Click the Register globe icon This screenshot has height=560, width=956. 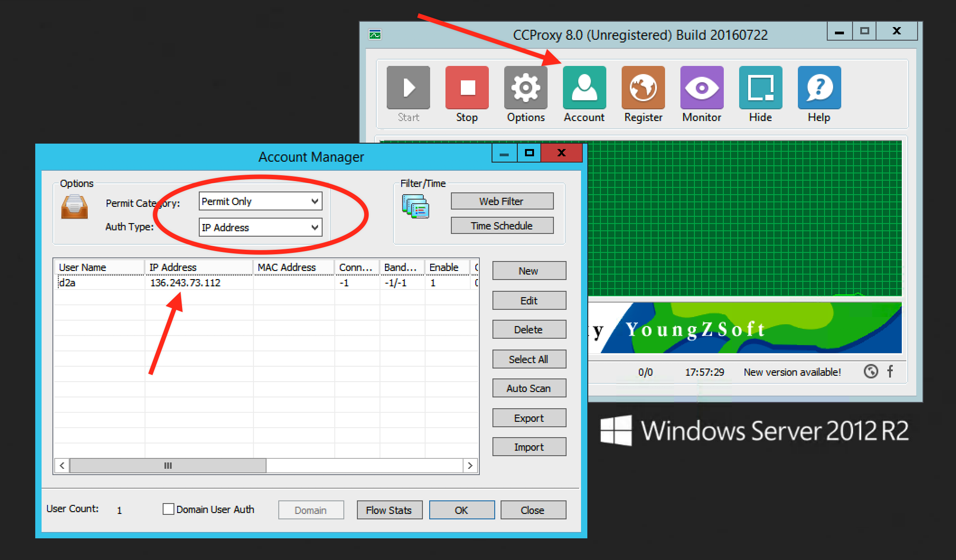click(643, 87)
